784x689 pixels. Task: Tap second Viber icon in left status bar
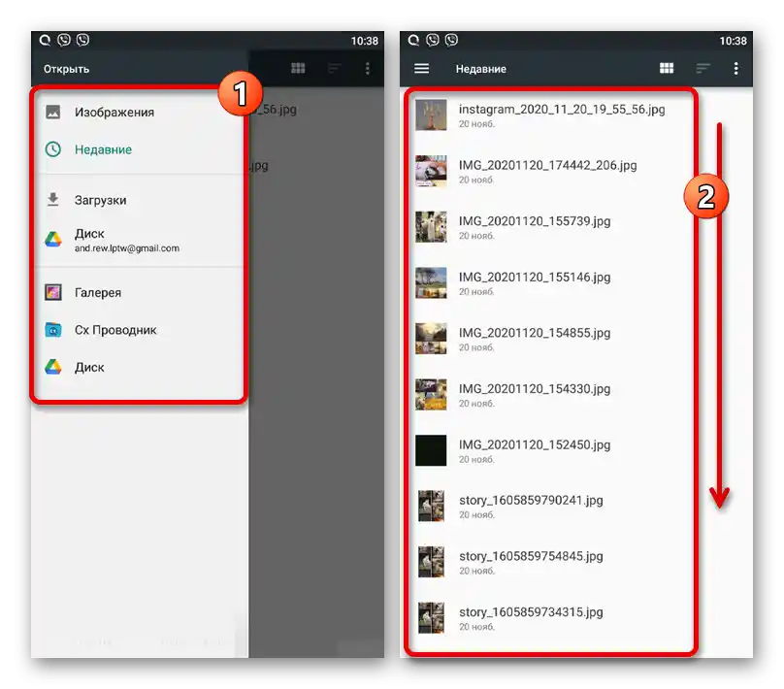pos(83,40)
